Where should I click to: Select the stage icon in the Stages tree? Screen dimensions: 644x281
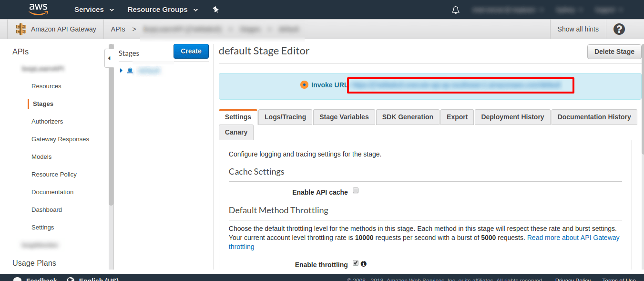[x=130, y=70]
